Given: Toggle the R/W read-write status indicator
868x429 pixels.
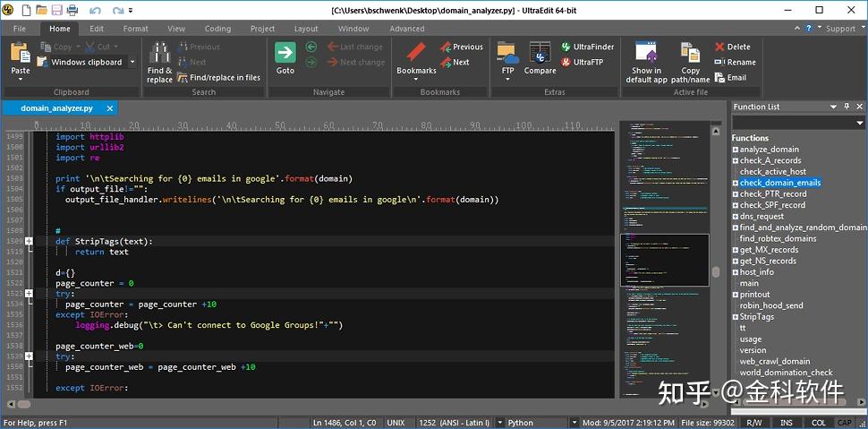Looking at the screenshot, I should [x=754, y=422].
